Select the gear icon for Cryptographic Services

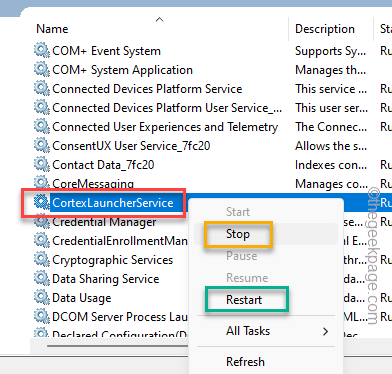click(x=42, y=260)
